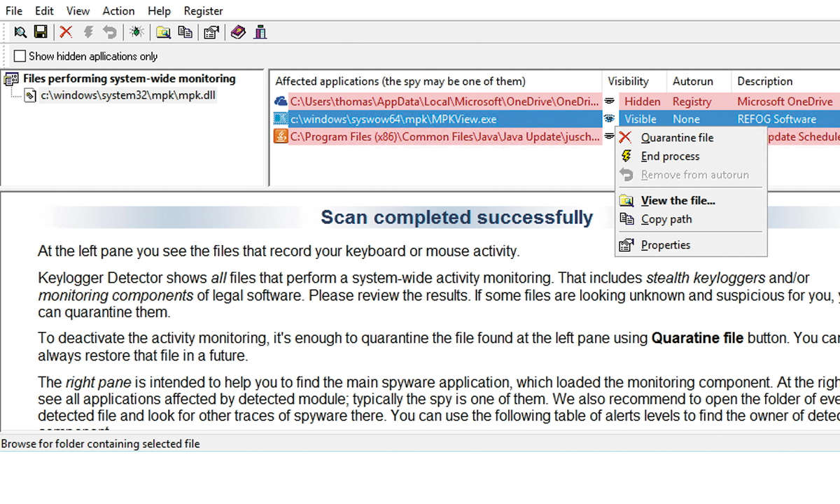Click the Microsoft OneDrive description cell

point(785,101)
